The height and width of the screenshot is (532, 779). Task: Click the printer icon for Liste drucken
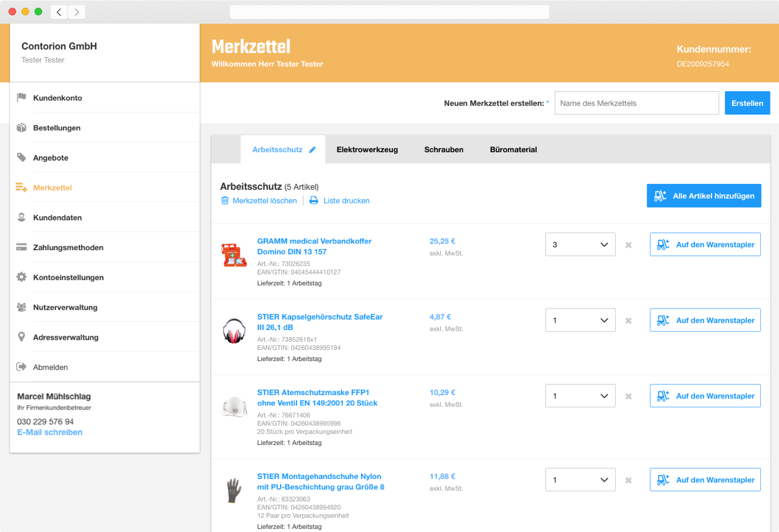314,200
